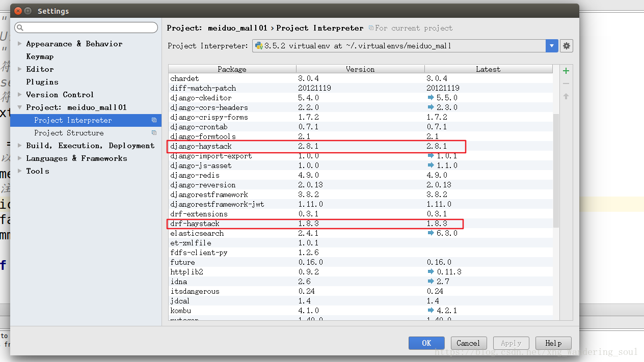This screenshot has height=362, width=644.
Task: Select the django-crontab package row
Action: point(361,127)
